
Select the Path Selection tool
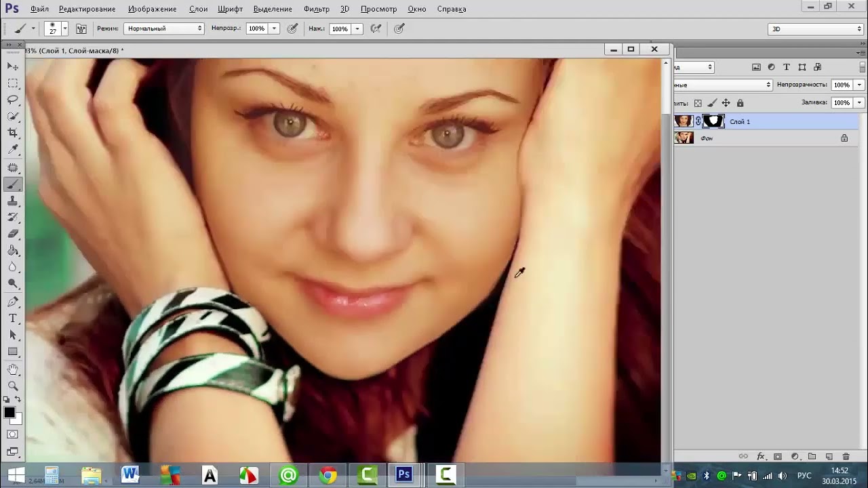point(13,335)
